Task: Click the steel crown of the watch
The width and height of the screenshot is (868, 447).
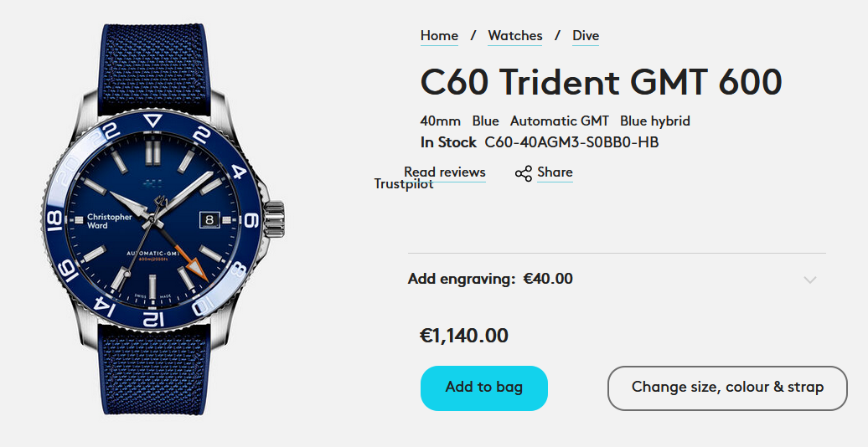Action: click(x=276, y=221)
